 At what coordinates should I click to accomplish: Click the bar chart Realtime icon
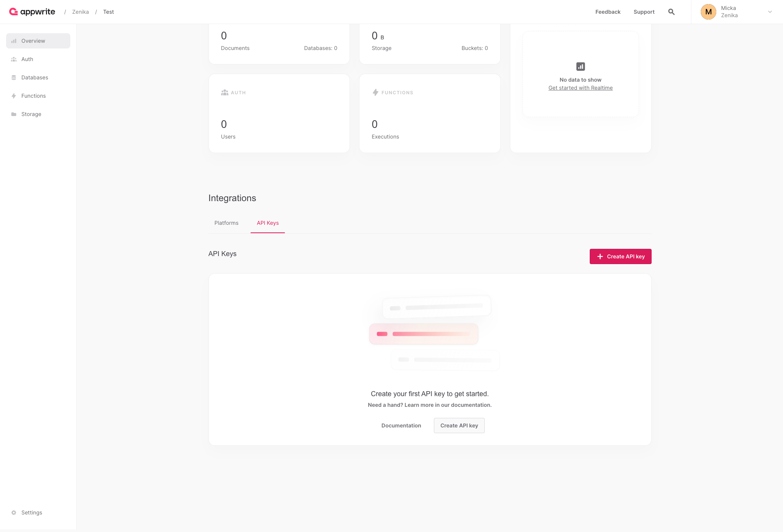point(581,66)
